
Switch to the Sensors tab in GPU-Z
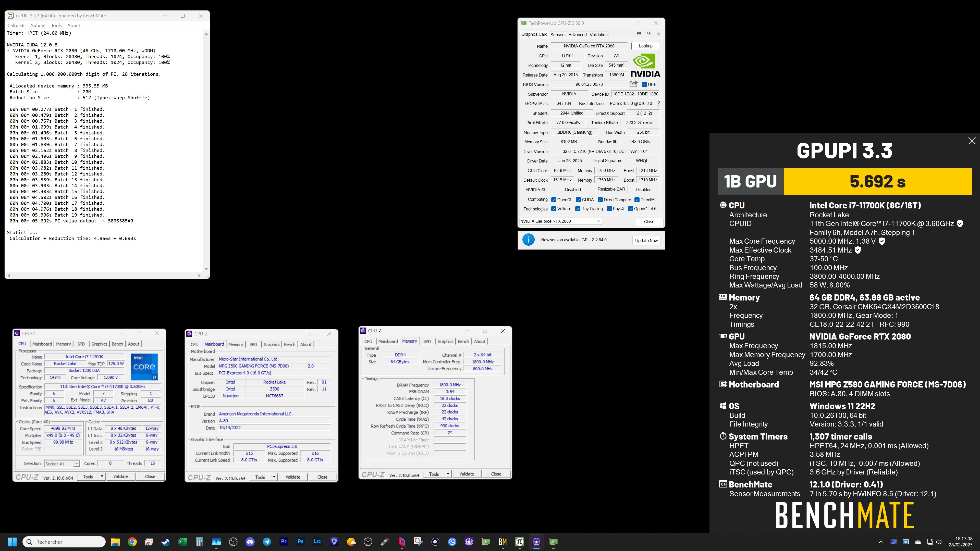coord(558,35)
